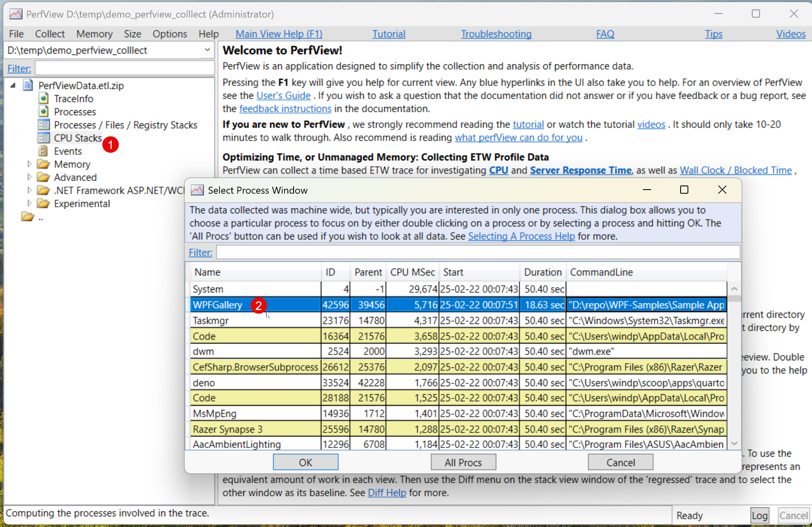The image size is (812, 527).
Task: Click the main window Filter text box
Action: click(125, 68)
